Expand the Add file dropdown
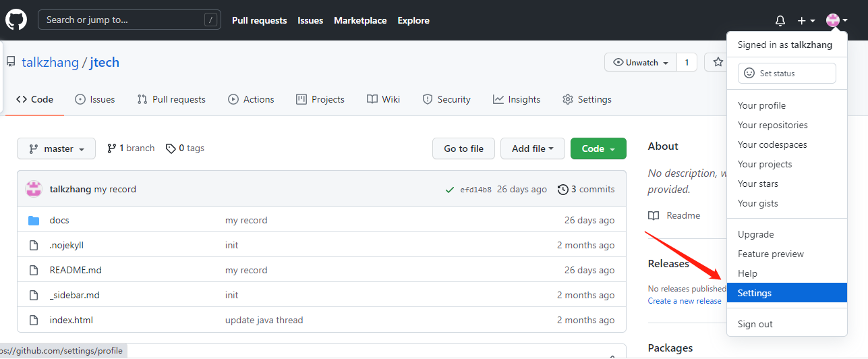868x359 pixels. [x=533, y=148]
